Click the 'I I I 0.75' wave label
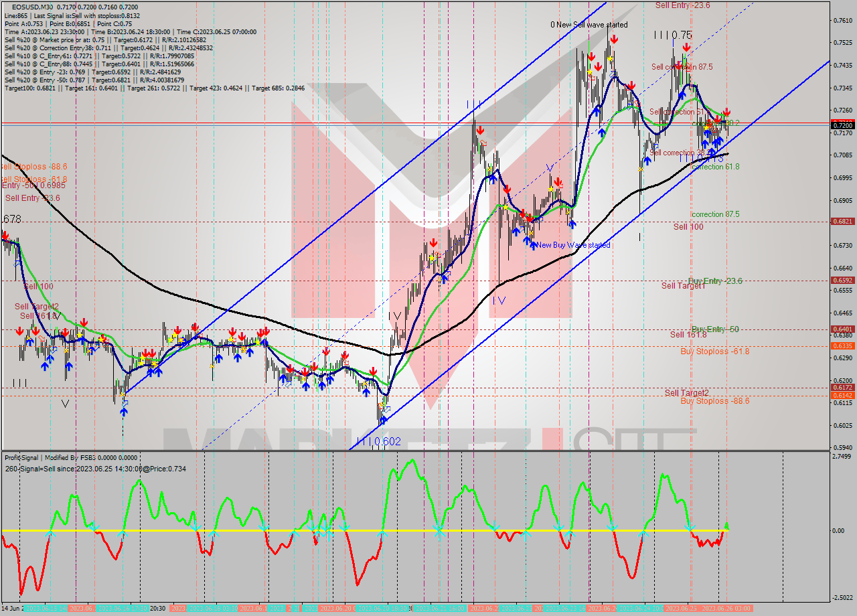The image size is (857, 616). [673, 35]
